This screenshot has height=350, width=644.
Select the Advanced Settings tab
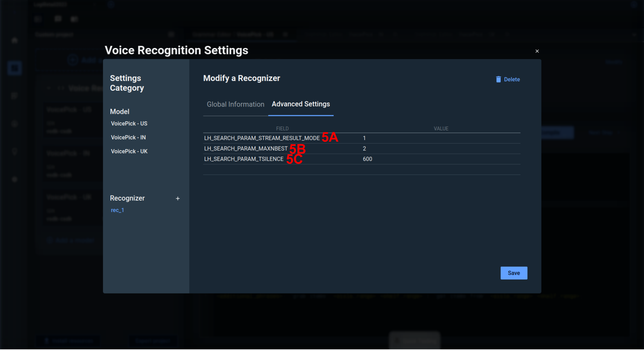point(301,104)
